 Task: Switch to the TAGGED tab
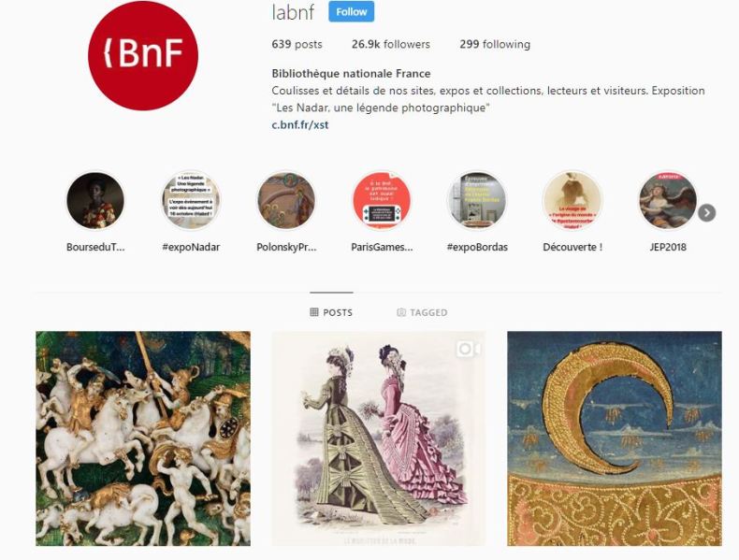[x=422, y=312]
